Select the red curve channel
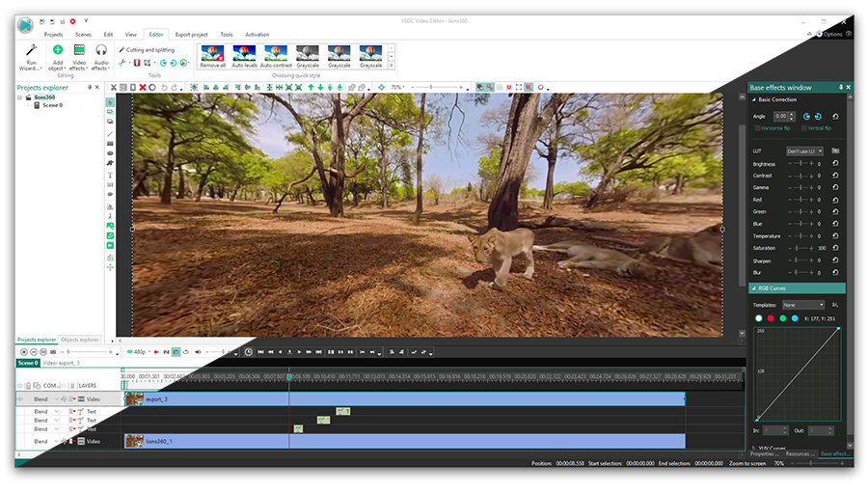The width and height of the screenshot is (868, 492). click(x=771, y=318)
